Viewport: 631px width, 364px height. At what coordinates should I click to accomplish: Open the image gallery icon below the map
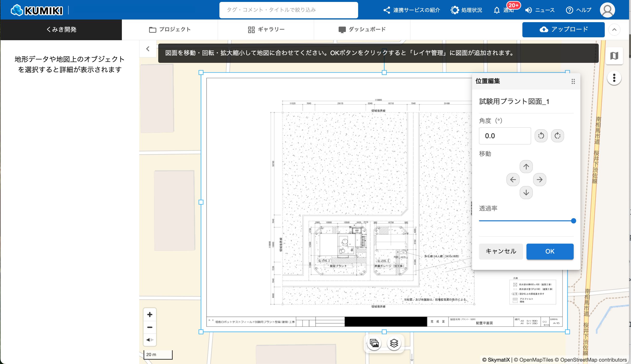point(374,343)
